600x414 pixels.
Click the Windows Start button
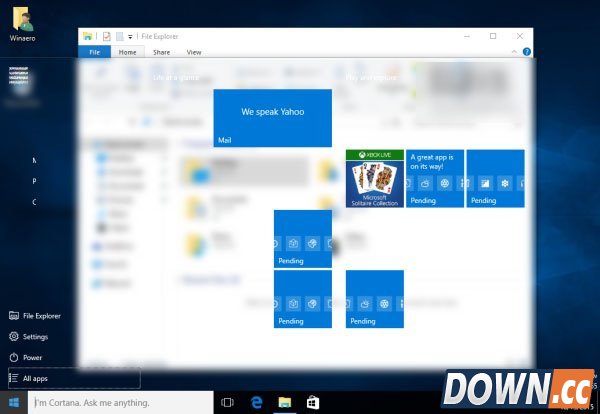14,402
